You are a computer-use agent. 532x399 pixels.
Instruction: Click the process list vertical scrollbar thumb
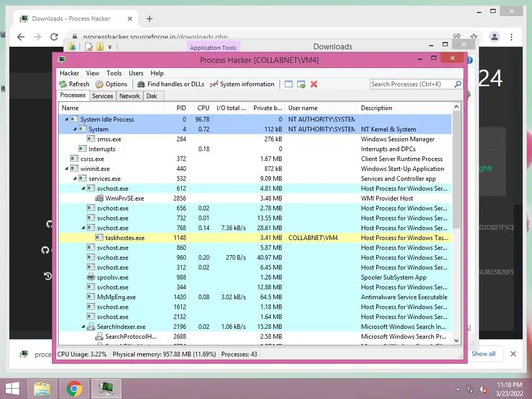[456, 170]
